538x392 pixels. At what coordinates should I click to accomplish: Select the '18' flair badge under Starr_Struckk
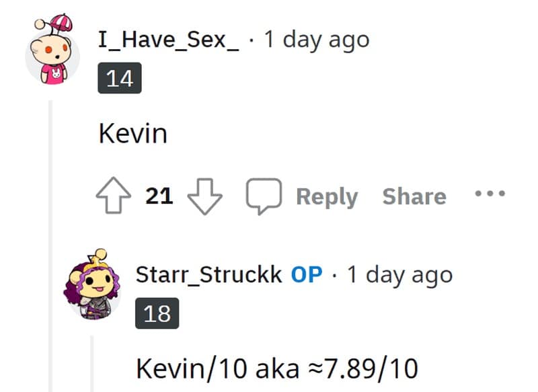point(157,313)
